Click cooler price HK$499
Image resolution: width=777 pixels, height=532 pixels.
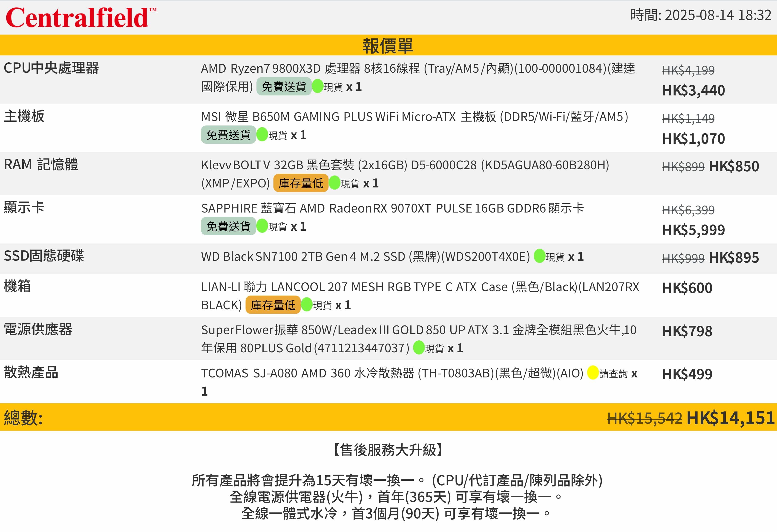(687, 374)
